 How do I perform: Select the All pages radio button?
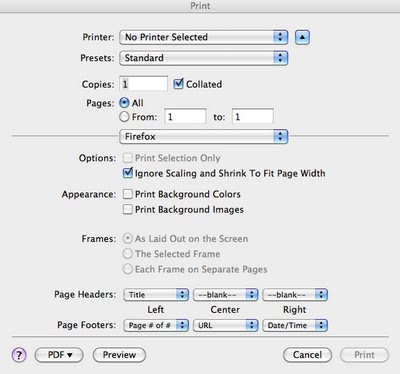tap(124, 103)
